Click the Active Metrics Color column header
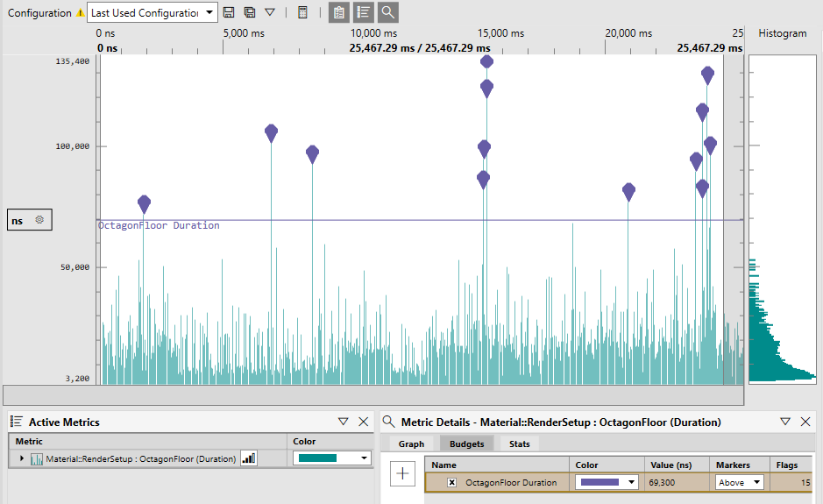Screen dimensions: 823x504 pos(330,442)
